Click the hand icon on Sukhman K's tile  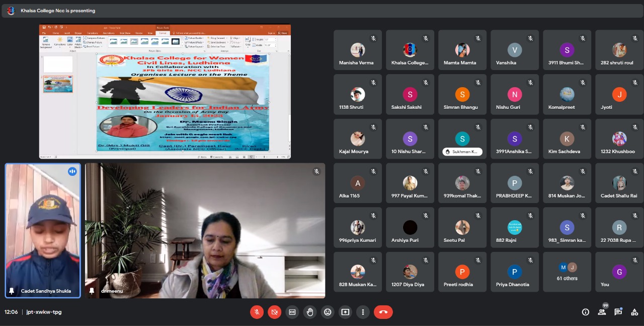448,152
